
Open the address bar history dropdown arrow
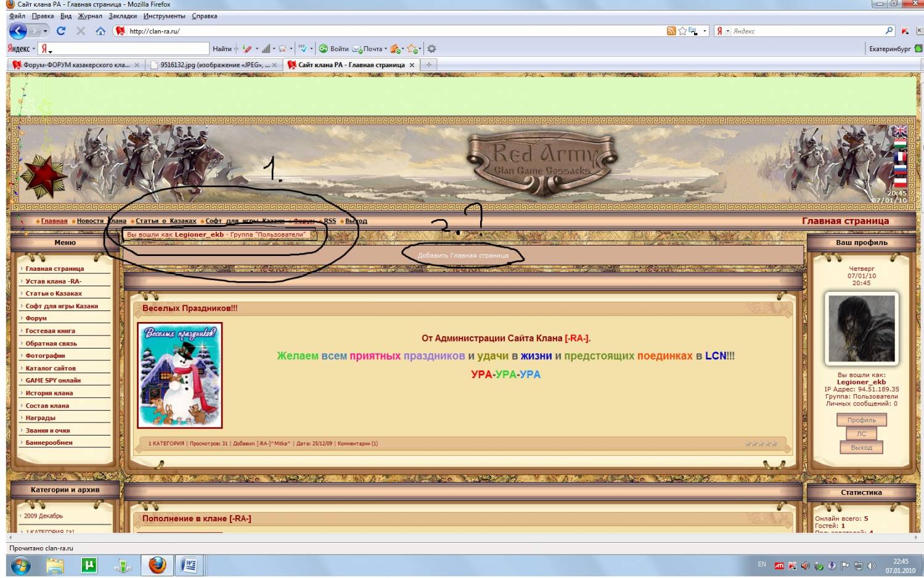705,31
